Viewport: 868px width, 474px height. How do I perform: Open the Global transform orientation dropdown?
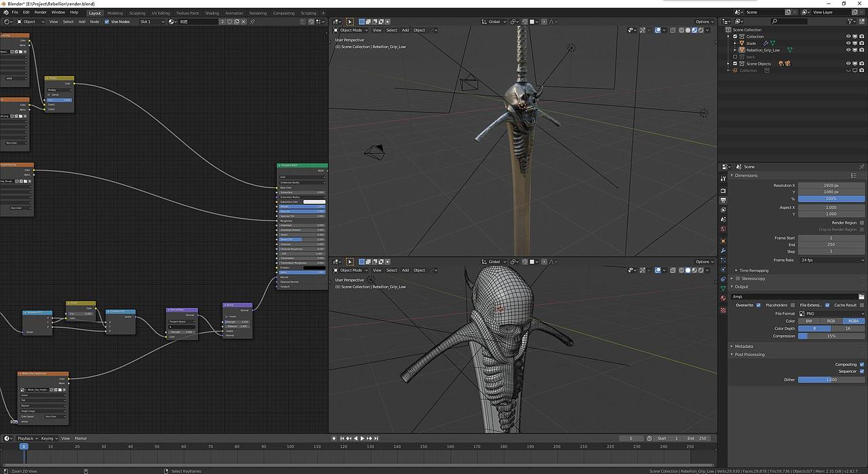point(494,22)
